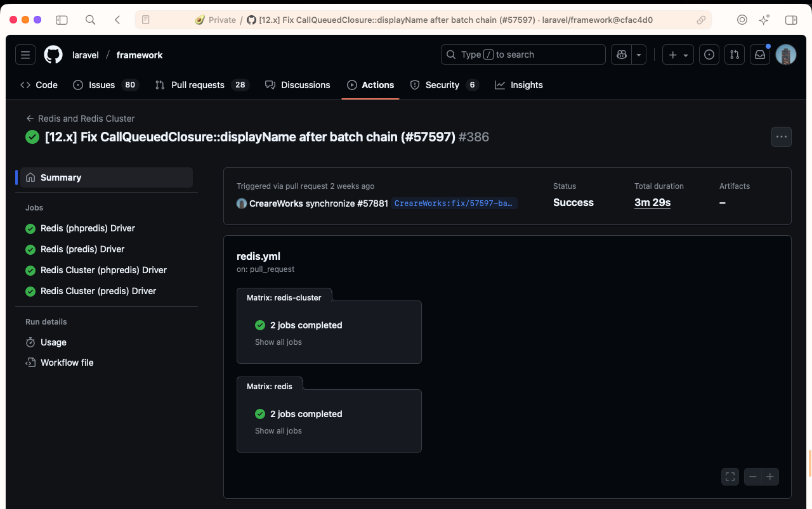
Task: Open the framework repository link
Action: click(x=140, y=55)
